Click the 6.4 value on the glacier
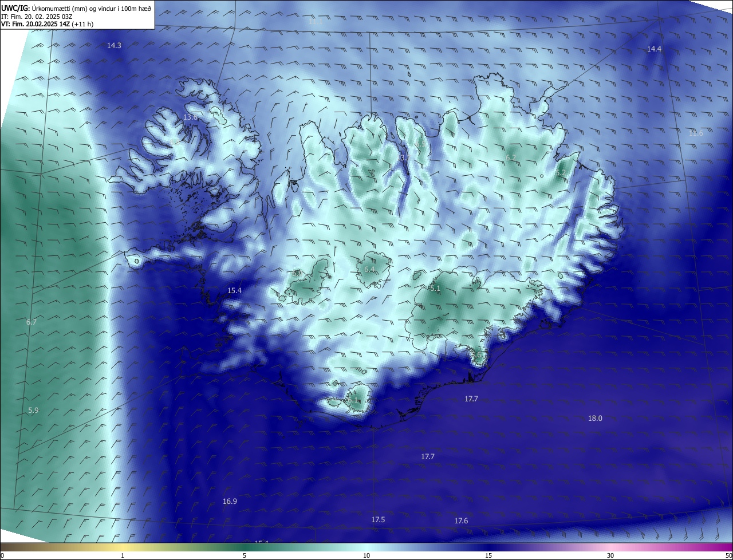The image size is (733, 560). coord(369,269)
